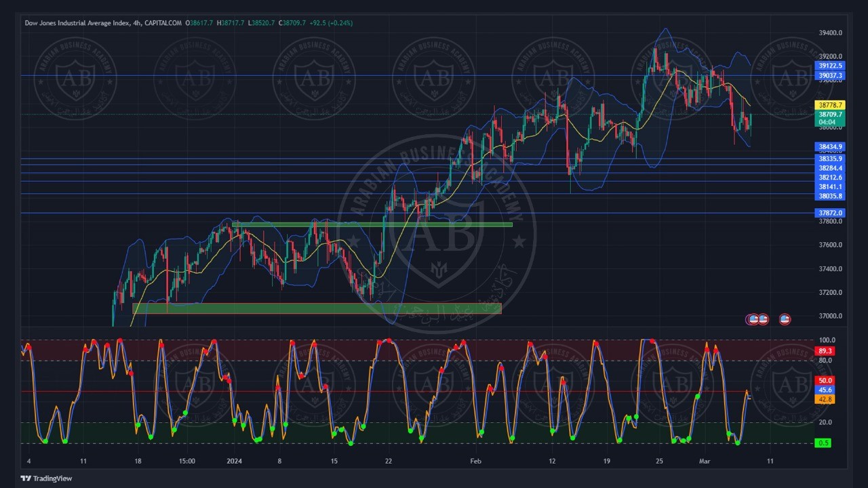Click the Dow Jones Industrial Average Index title
The image size is (868, 488).
coord(77,23)
